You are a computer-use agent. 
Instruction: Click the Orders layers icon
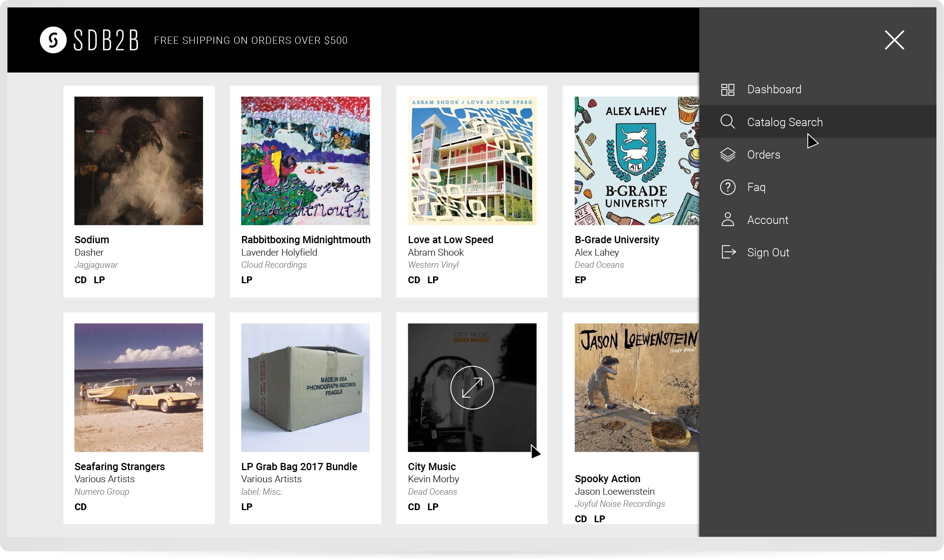[727, 154]
